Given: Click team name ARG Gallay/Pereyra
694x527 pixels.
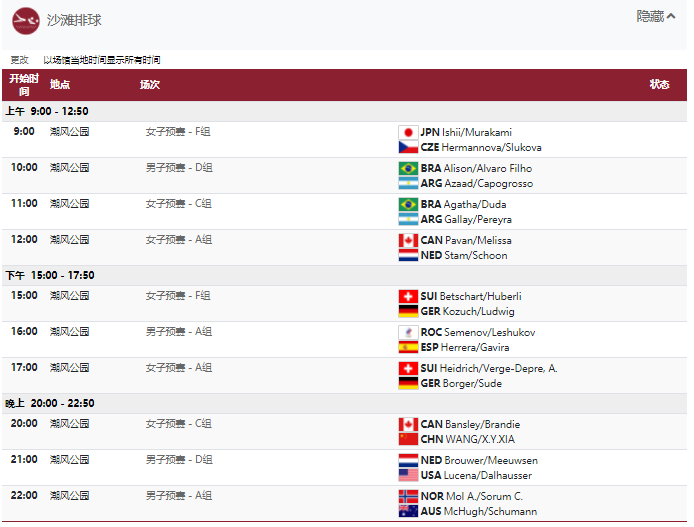Looking at the screenshot, I should click(x=466, y=219).
